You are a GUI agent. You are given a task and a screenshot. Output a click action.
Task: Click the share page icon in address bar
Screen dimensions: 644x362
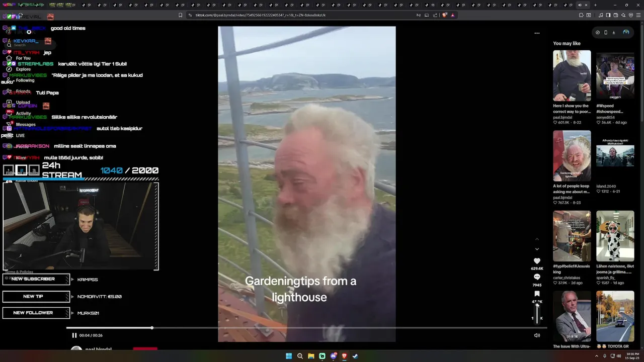point(435,15)
